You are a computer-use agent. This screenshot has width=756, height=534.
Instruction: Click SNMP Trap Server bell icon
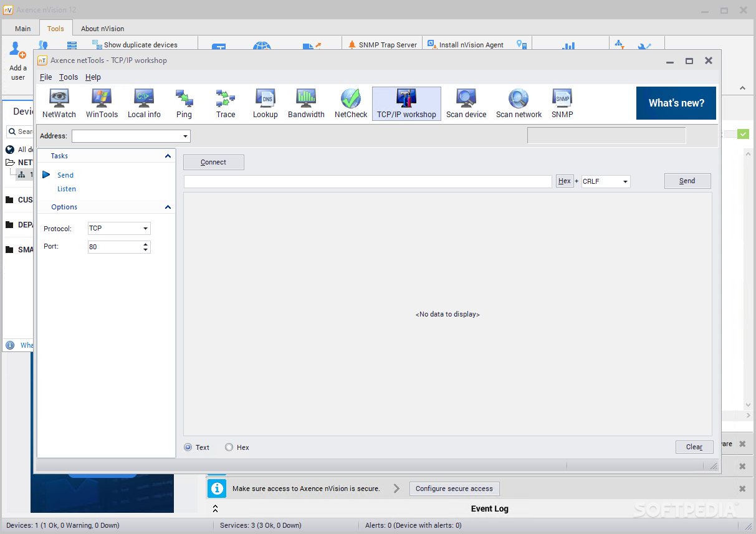(352, 45)
